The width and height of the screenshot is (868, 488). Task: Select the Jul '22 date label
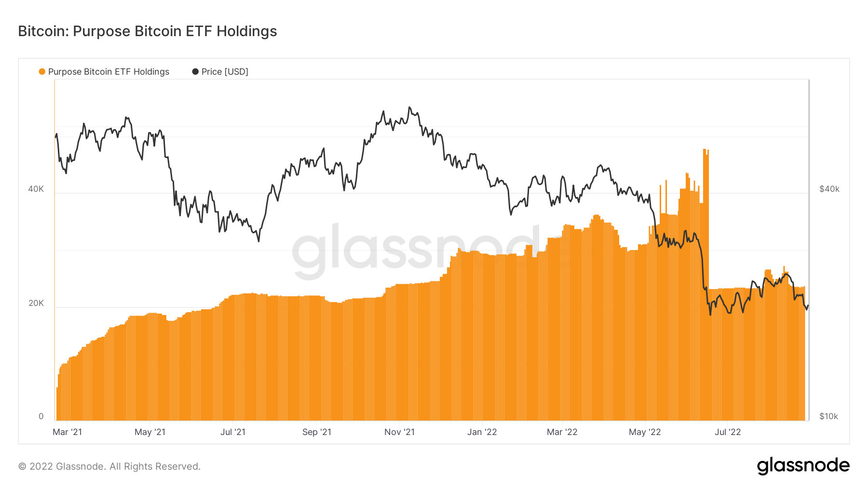728,432
